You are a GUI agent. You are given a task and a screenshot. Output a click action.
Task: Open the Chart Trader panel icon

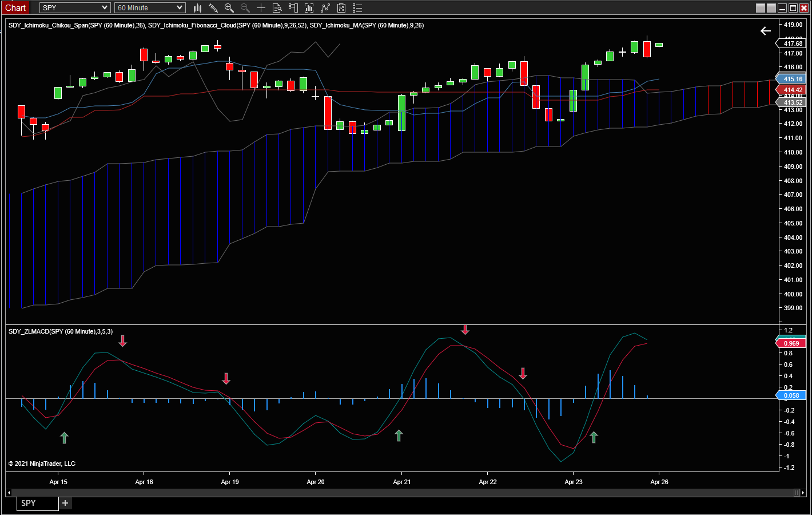point(293,8)
